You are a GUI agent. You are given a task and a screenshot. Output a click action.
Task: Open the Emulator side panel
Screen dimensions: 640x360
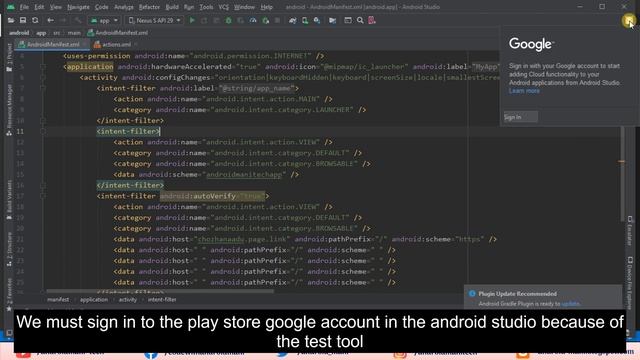pyautogui.click(x=630, y=231)
